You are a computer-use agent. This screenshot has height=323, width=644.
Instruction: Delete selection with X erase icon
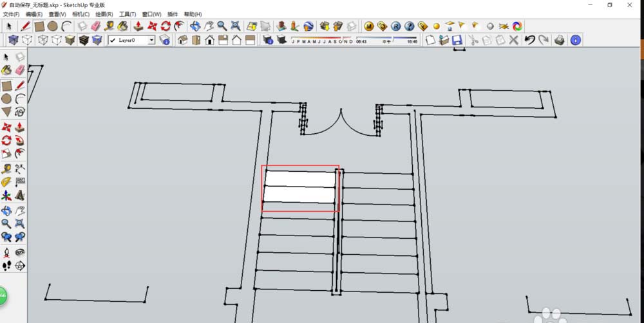coord(513,40)
